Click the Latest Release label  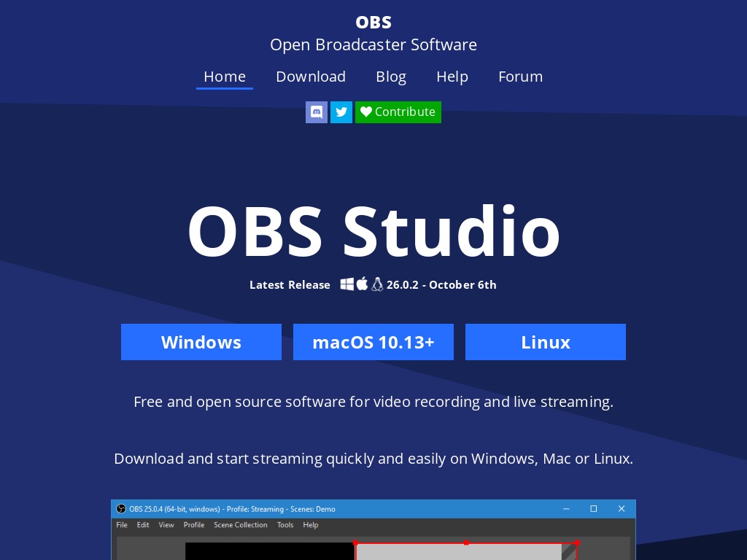tap(290, 285)
